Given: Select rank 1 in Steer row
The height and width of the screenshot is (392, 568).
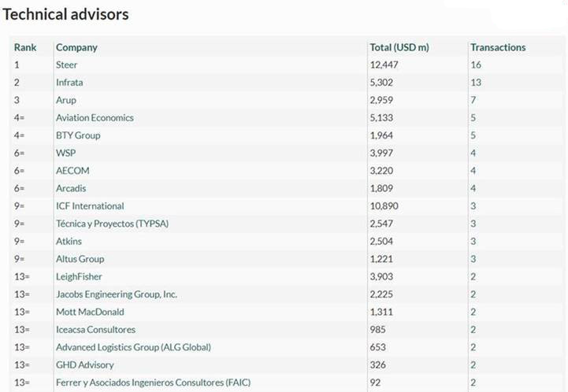Looking at the screenshot, I should click(17, 65).
